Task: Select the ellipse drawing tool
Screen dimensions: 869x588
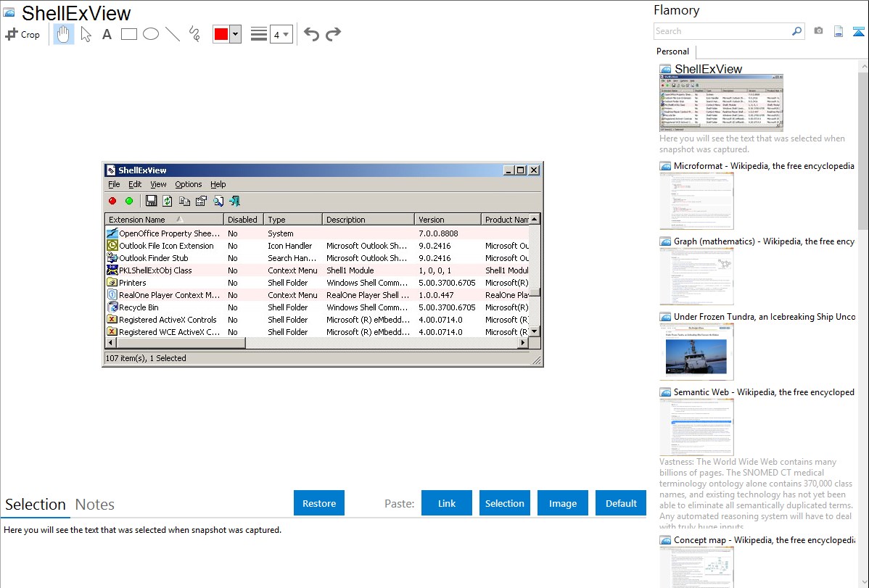Action: 151,34
